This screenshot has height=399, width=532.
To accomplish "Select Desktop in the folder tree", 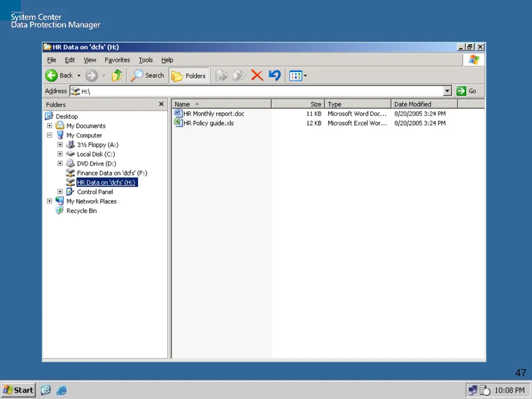I will (67, 116).
